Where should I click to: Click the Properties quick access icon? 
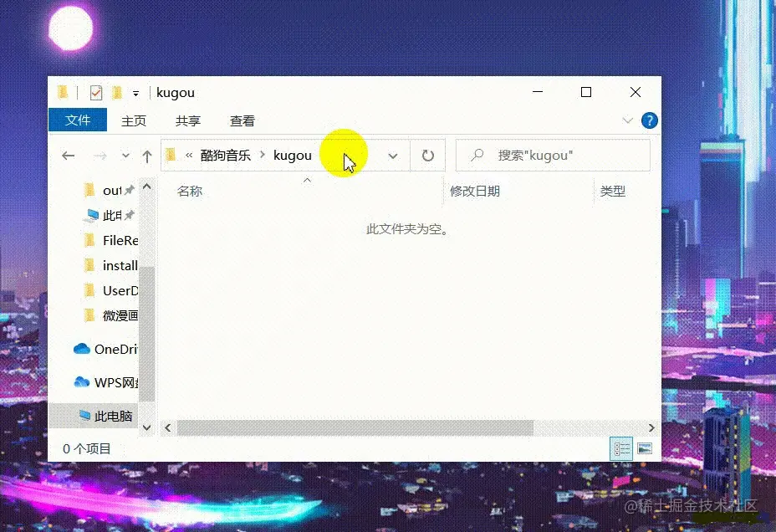coord(96,93)
